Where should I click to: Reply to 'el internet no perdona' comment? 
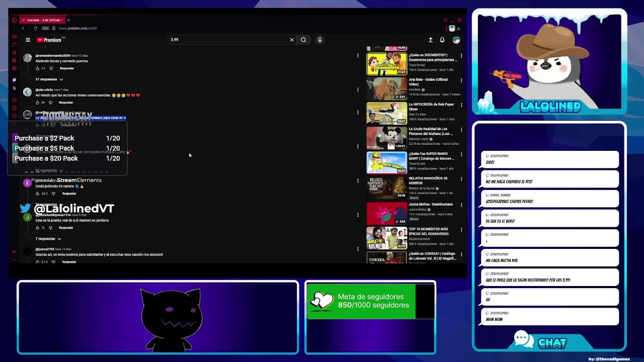[x=66, y=228]
